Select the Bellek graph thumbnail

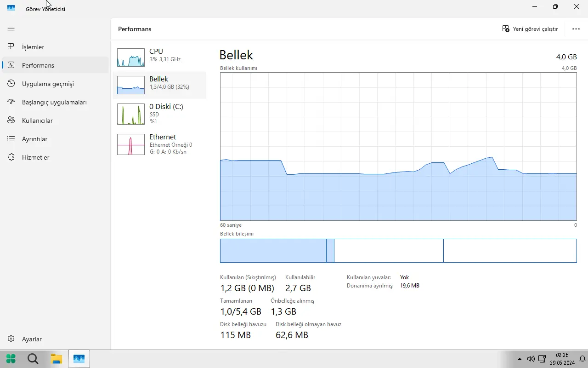(x=131, y=85)
